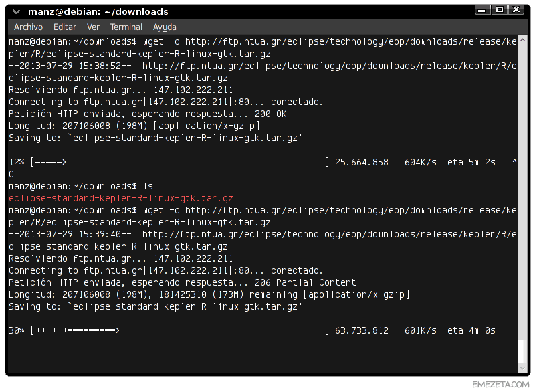The height and width of the screenshot is (392, 535).
Task: Maximize the terminal window
Action: (x=499, y=10)
